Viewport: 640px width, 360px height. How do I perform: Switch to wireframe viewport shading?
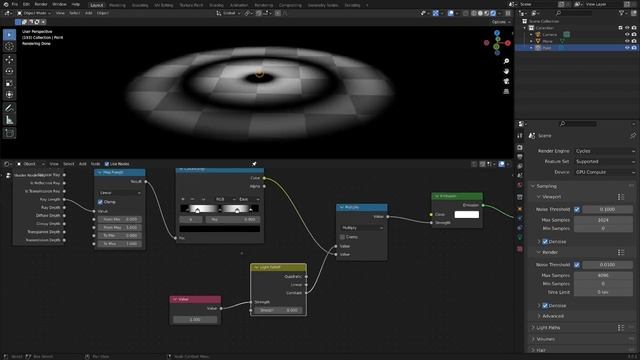click(474, 13)
